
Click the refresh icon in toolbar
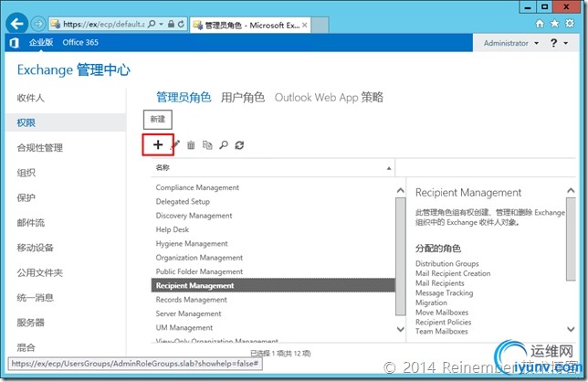click(x=239, y=144)
